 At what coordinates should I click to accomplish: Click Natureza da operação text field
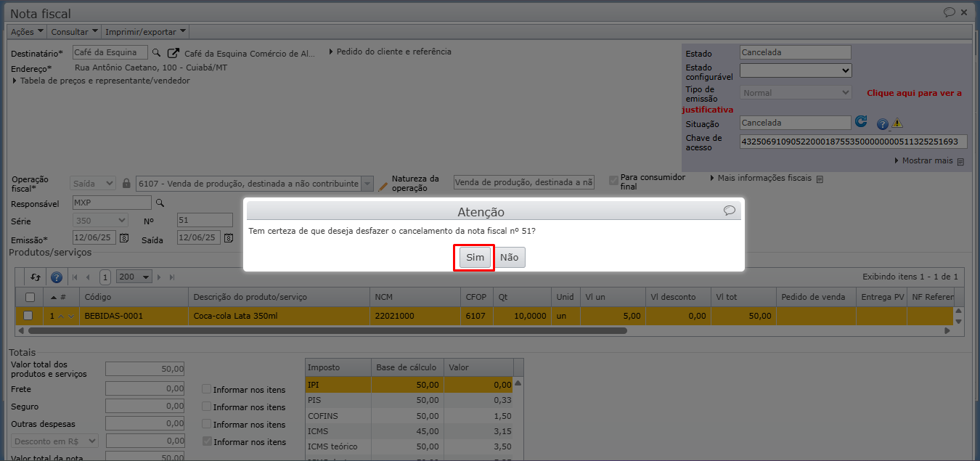[524, 183]
